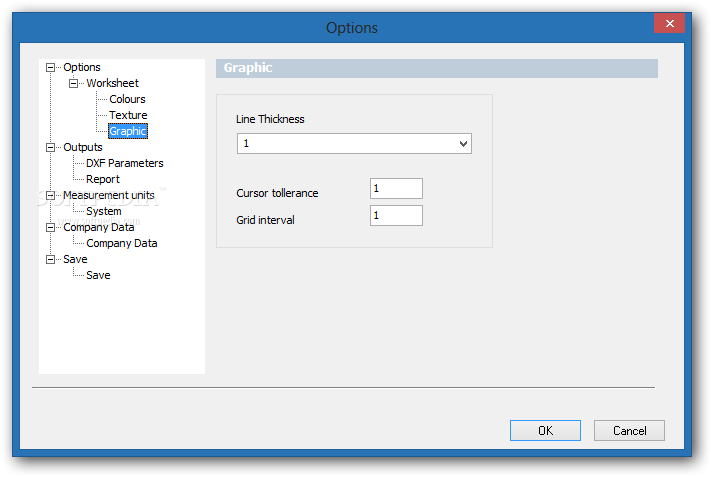This screenshot has height=477, width=712.
Task: Open the Line Thickness dropdown
Action: (x=354, y=144)
